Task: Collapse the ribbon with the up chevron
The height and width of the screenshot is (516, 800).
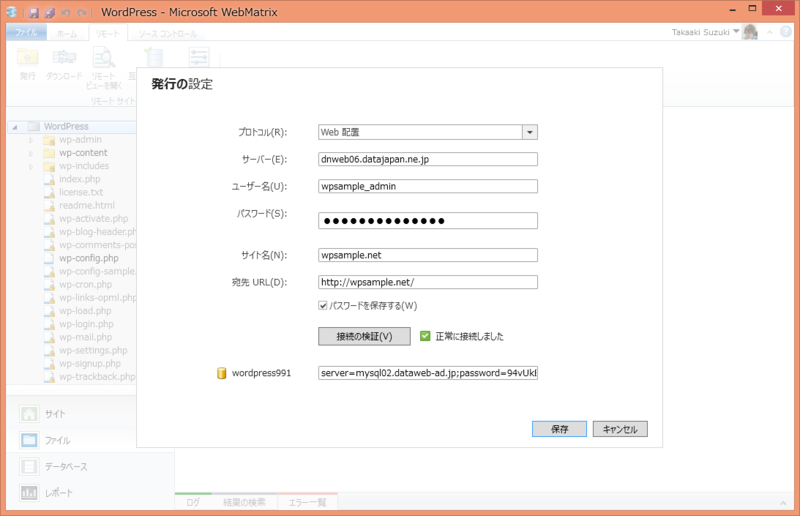Action: click(x=769, y=33)
